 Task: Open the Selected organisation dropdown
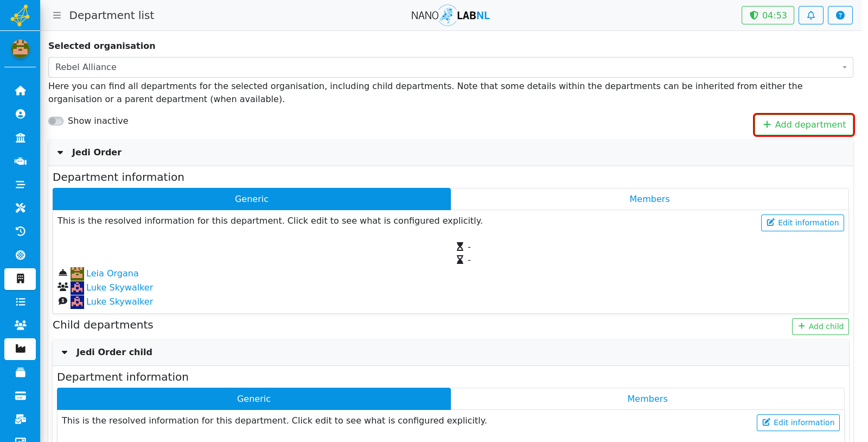click(450, 67)
